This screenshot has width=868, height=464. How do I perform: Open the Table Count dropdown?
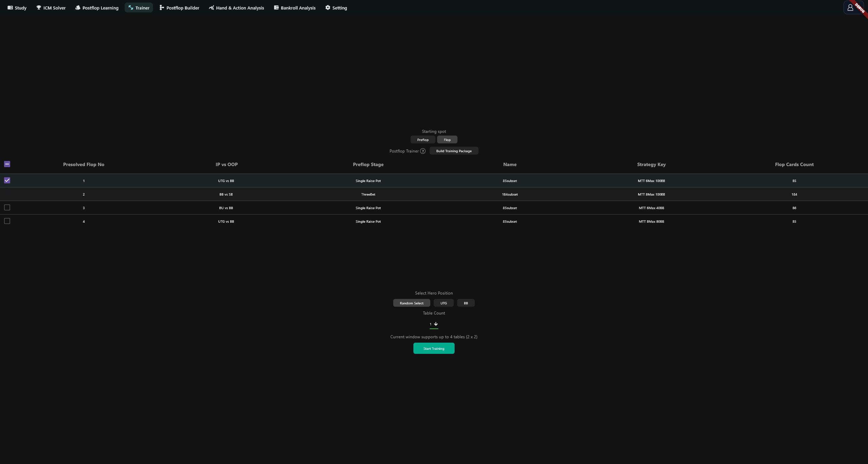pyautogui.click(x=434, y=324)
